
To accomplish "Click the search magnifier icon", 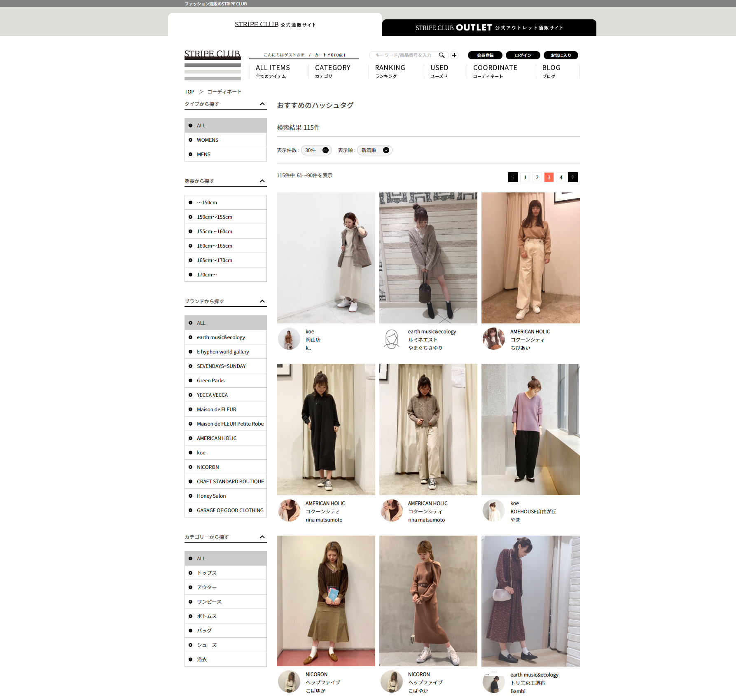I will (x=442, y=55).
